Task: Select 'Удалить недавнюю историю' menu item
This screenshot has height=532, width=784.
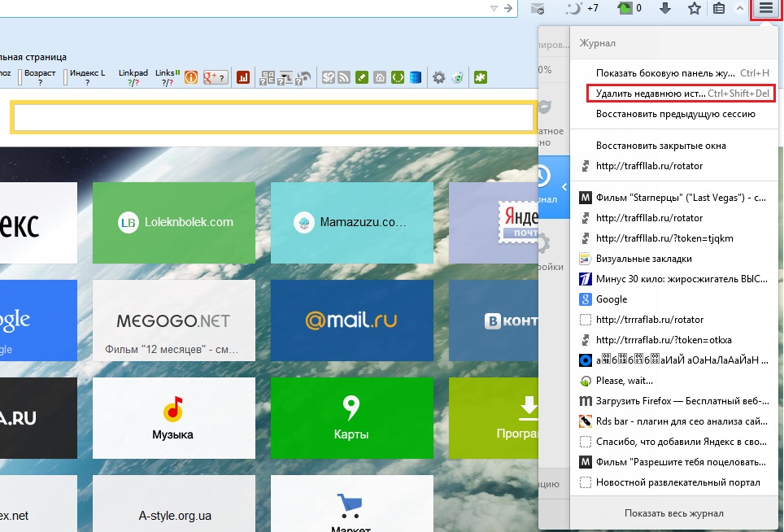Action: coord(680,94)
